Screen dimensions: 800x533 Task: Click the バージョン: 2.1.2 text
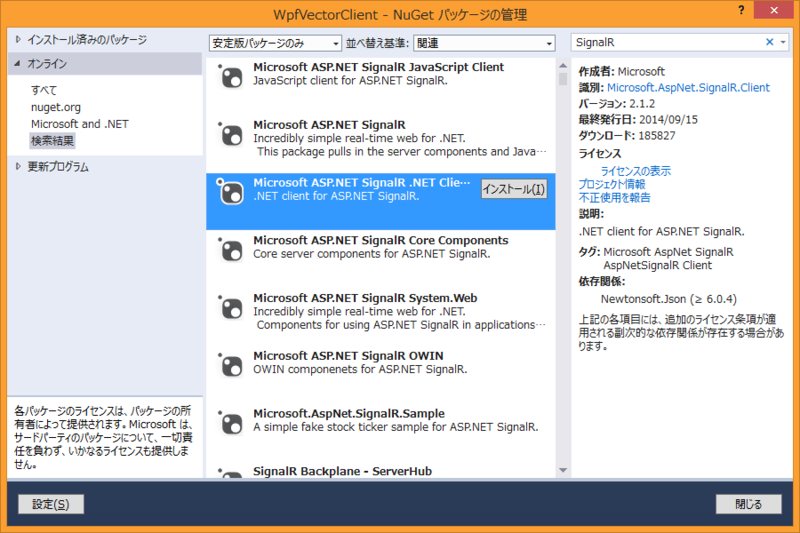(616, 104)
